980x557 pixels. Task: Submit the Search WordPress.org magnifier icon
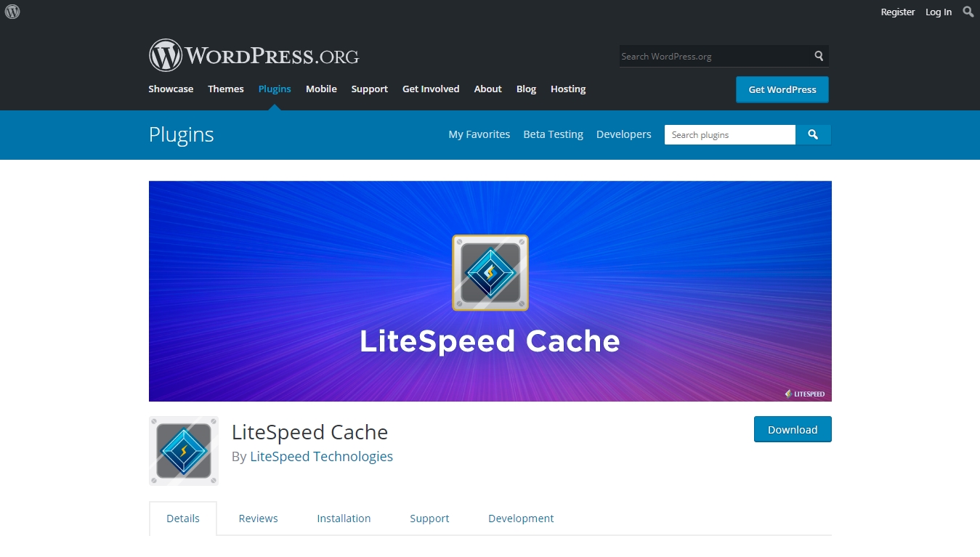(x=819, y=56)
